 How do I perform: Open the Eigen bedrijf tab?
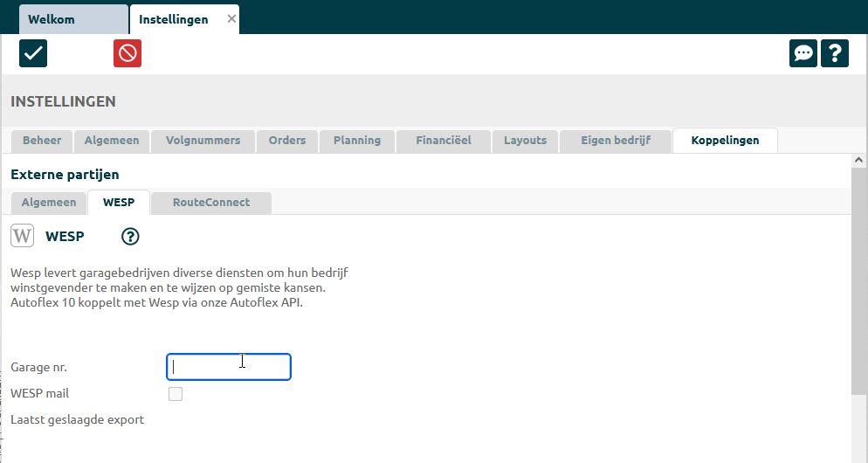point(616,141)
